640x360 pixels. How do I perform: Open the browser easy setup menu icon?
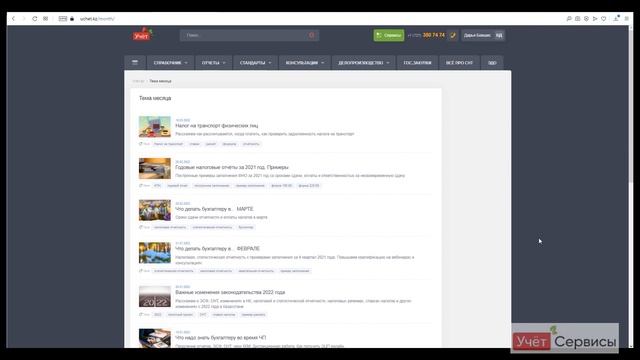(x=627, y=19)
